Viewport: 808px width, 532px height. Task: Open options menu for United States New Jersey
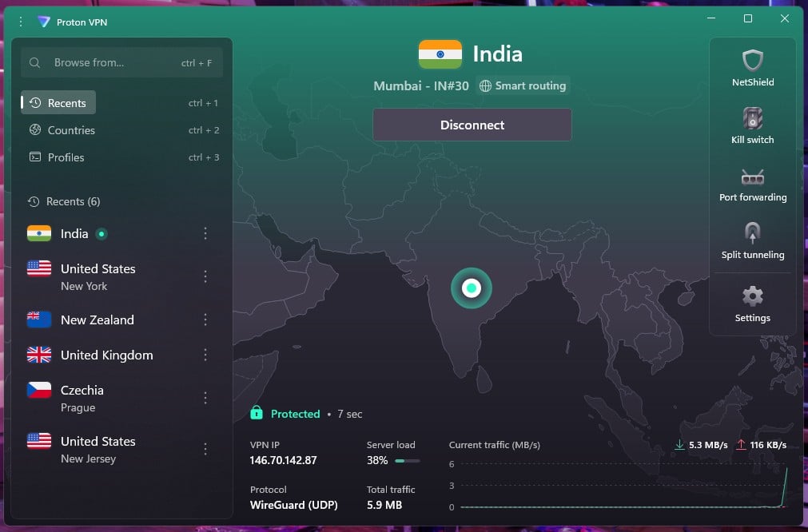tap(205, 449)
